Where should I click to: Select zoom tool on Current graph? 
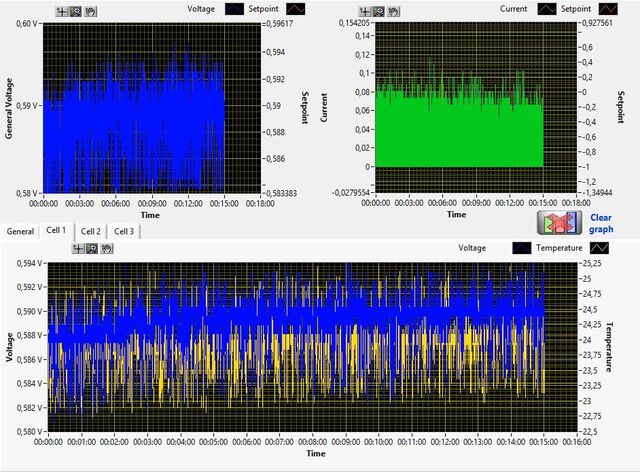[x=379, y=11]
